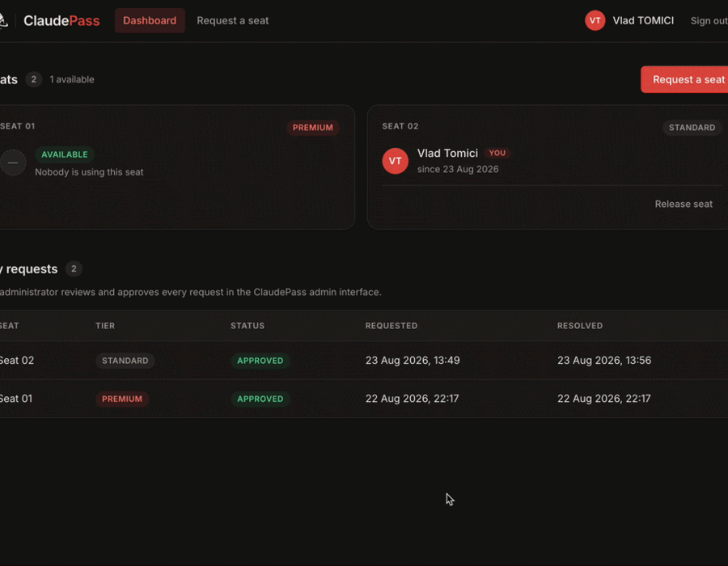The width and height of the screenshot is (728, 566).
Task: Click the VT avatar on Seat 02 card
Action: click(x=395, y=161)
